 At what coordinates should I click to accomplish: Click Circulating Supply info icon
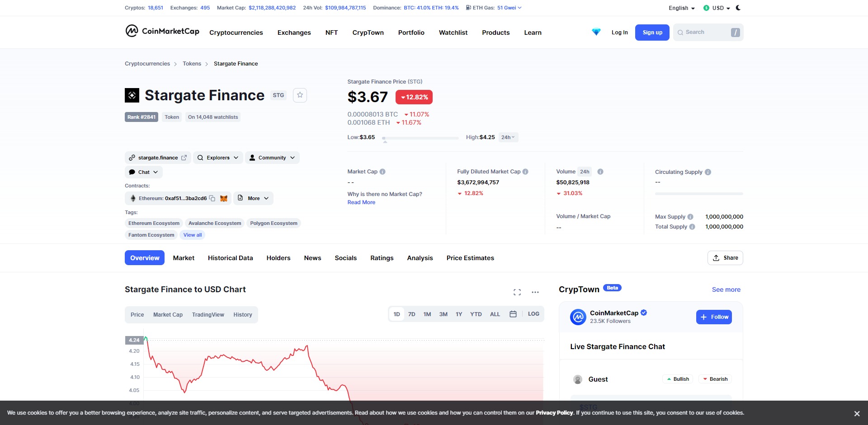click(708, 172)
